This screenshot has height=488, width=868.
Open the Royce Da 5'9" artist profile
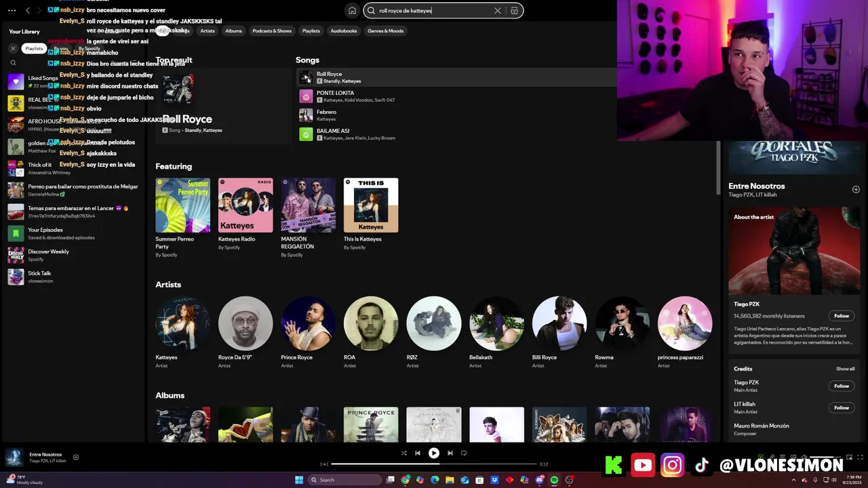coord(245,332)
